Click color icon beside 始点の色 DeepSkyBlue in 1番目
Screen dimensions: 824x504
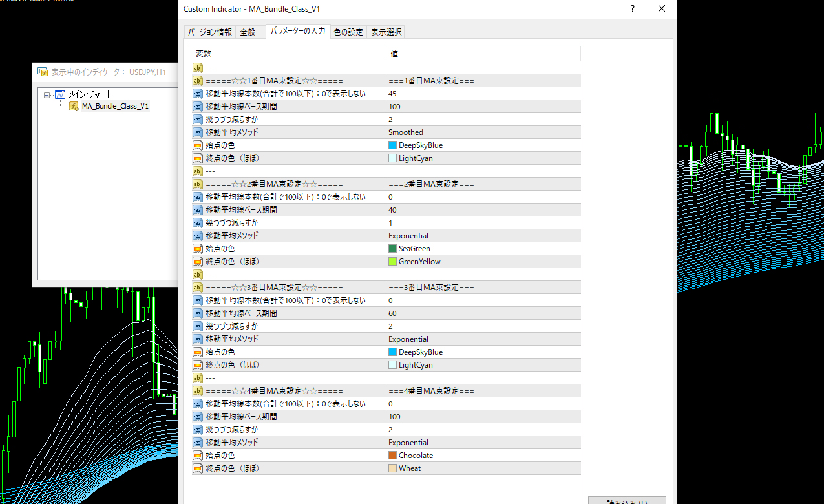pos(198,145)
